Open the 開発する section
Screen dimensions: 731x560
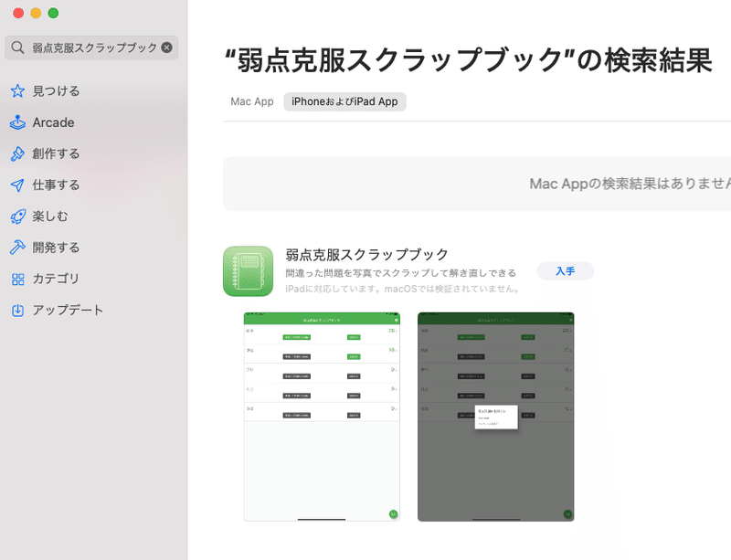[x=56, y=248]
